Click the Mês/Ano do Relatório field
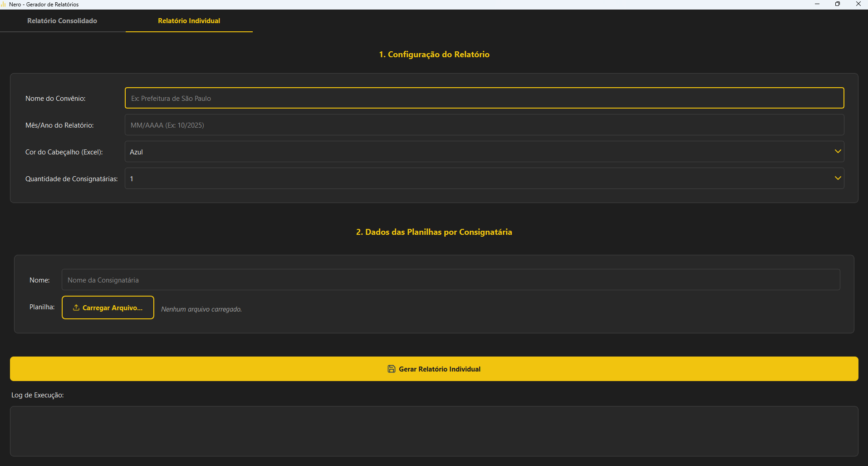Screen dimensions: 868x466 (x=484, y=125)
